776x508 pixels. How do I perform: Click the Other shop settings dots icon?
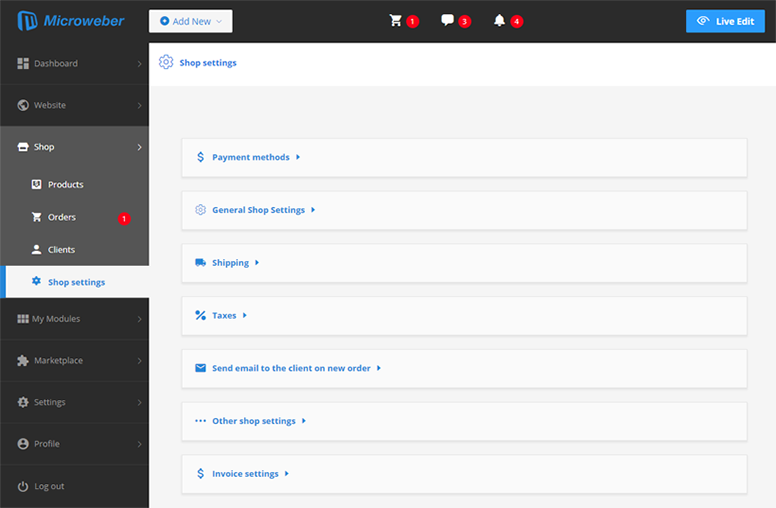tap(200, 421)
